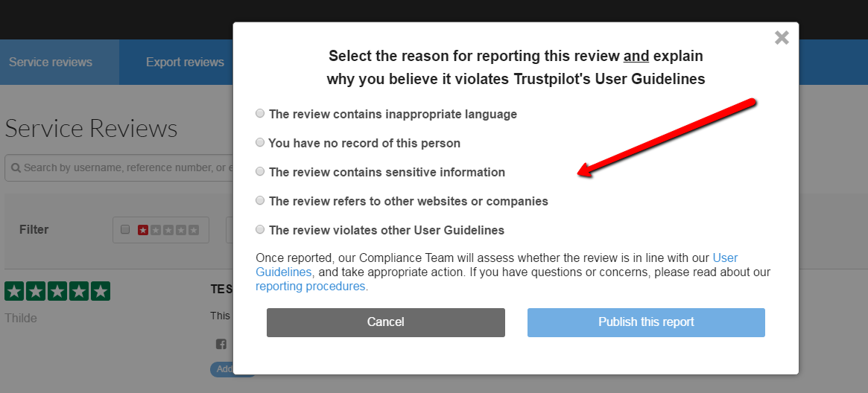This screenshot has height=393, width=868.
Task: Focus the review search field
Action: pos(119,167)
